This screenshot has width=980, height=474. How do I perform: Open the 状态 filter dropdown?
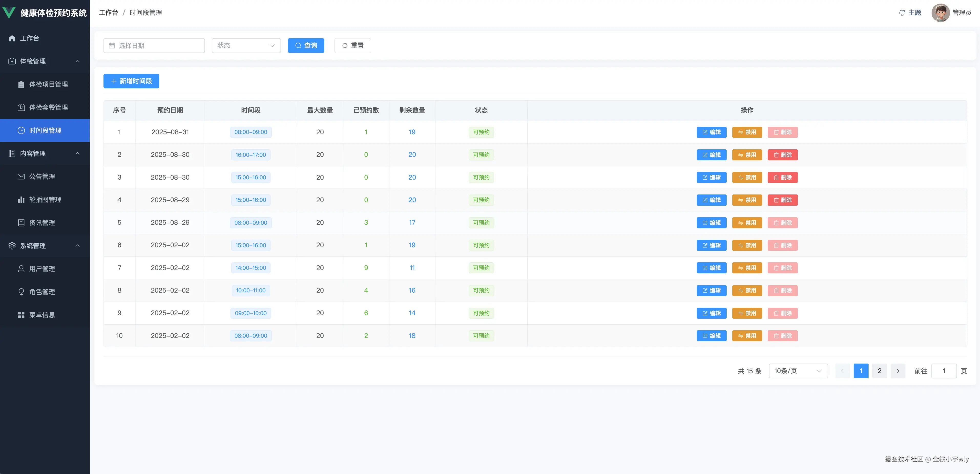pyautogui.click(x=246, y=46)
